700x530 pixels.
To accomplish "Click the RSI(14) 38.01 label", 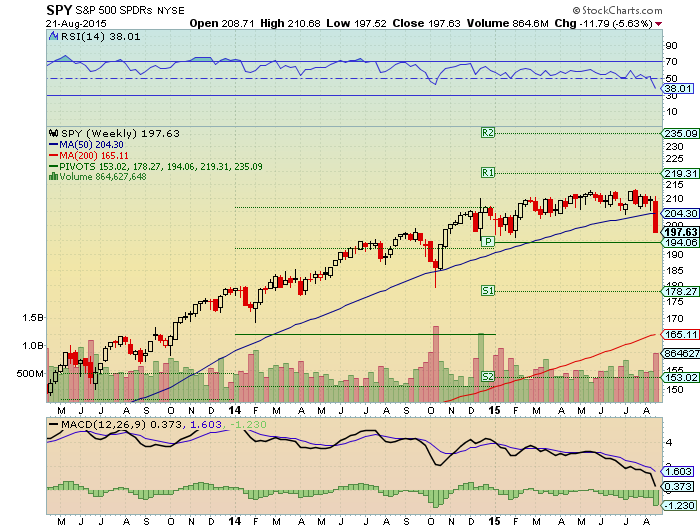I will pos(100,37).
